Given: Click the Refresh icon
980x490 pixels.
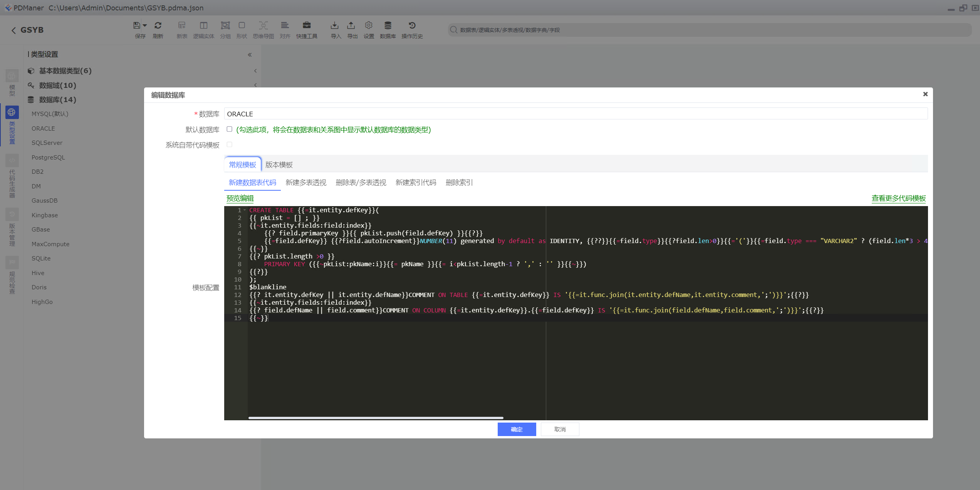Looking at the screenshot, I should point(158,25).
